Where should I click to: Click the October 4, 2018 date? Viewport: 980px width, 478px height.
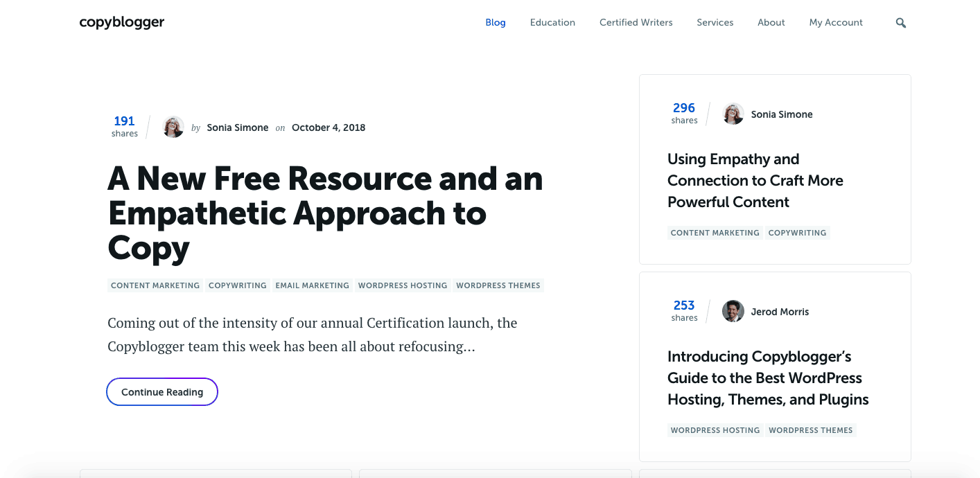click(x=329, y=127)
